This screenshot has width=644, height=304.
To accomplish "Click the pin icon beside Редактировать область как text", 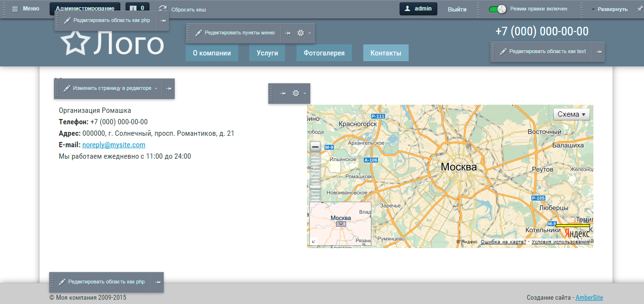I will tap(599, 52).
